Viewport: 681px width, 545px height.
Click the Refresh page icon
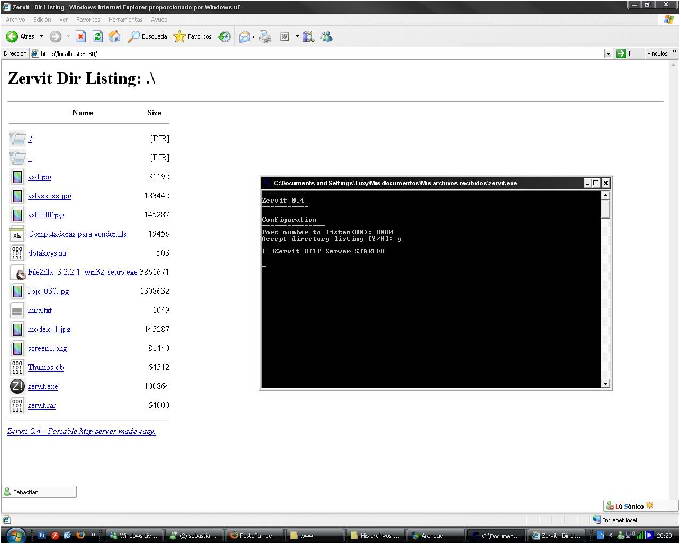[98, 37]
